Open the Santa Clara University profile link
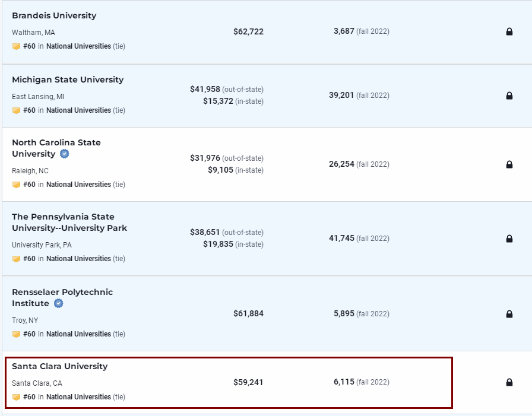Screen dimensions: 532x416 click(x=60, y=366)
